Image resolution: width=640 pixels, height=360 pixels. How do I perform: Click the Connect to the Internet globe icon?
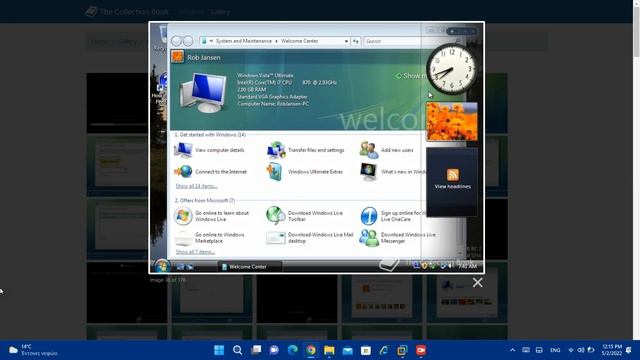click(x=183, y=171)
